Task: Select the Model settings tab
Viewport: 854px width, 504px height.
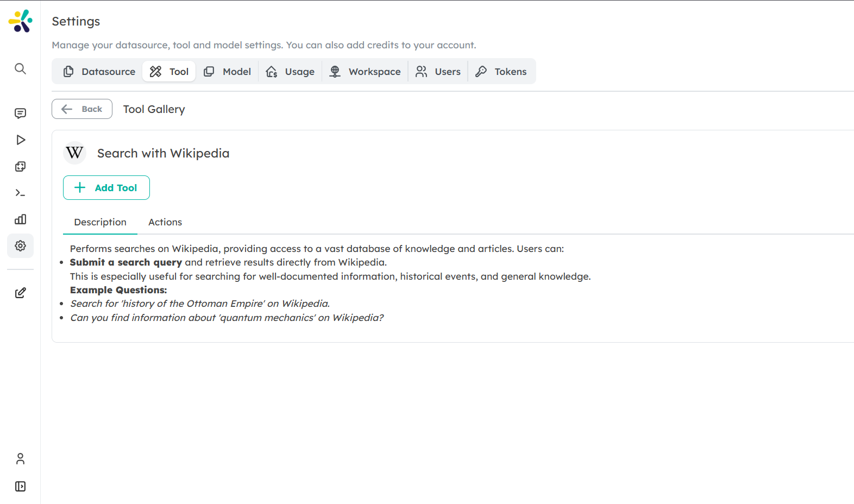Action: point(227,72)
